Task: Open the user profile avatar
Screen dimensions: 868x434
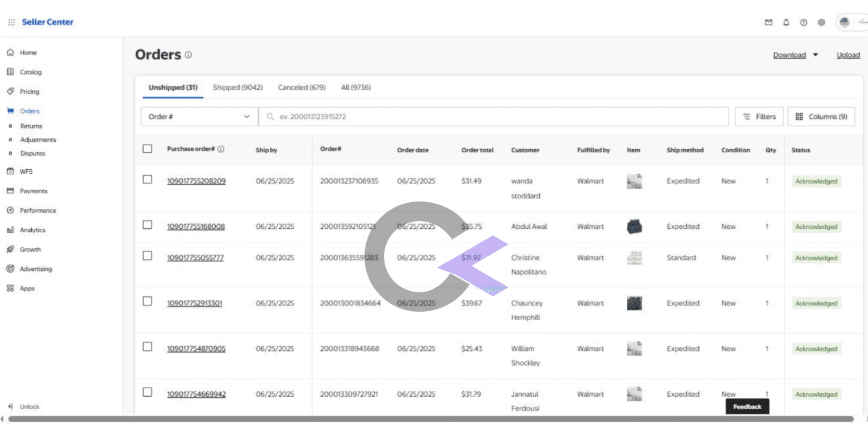Action: [845, 22]
